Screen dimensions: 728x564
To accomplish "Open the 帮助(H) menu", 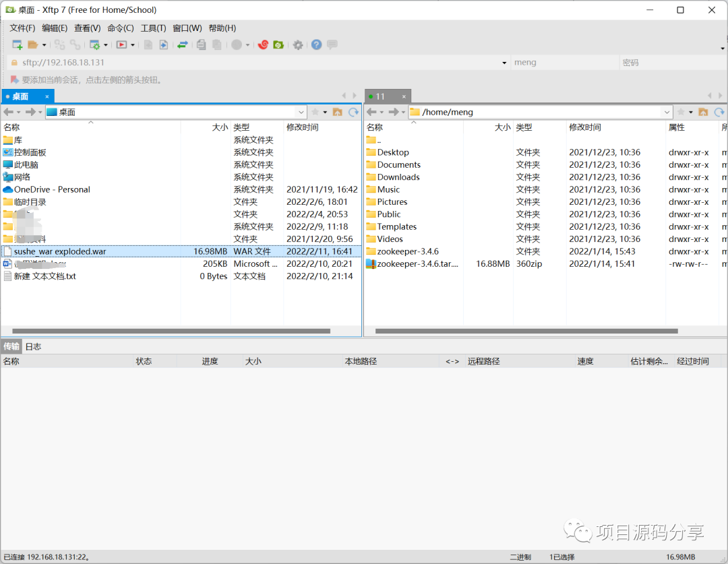I will [222, 28].
